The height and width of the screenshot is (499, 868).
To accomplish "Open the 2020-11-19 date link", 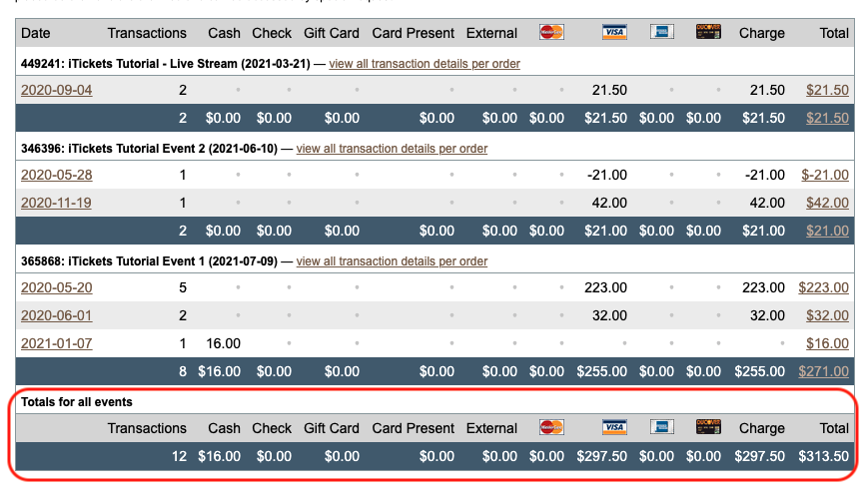I will click(x=57, y=203).
